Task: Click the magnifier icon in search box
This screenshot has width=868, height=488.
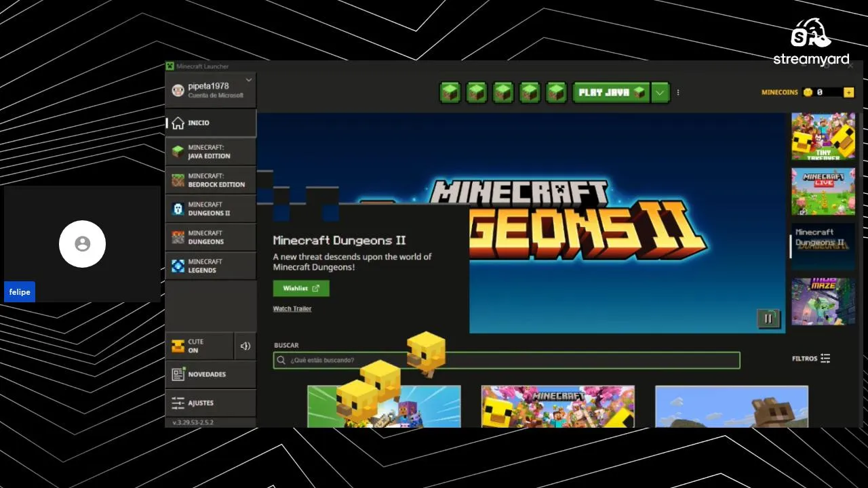Action: 281,361
